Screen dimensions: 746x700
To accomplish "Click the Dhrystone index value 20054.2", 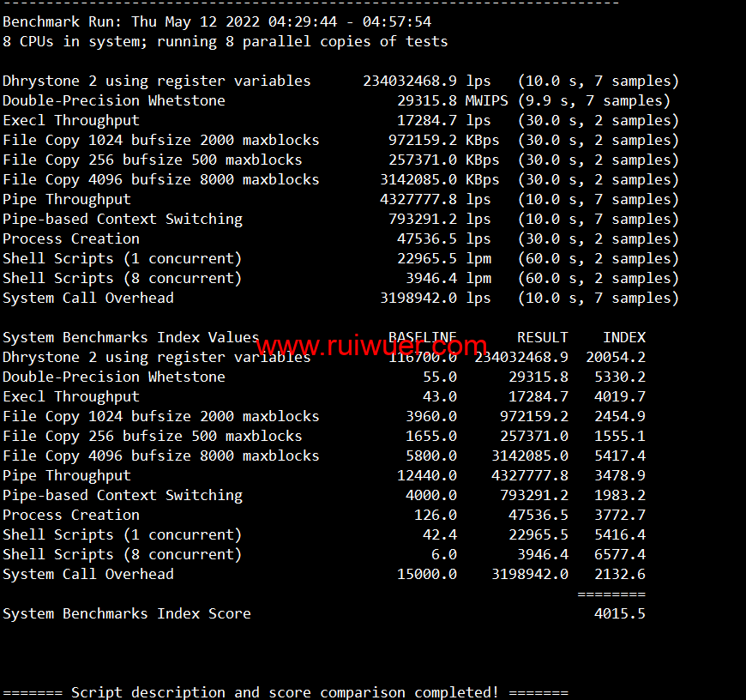I will 615,357.
